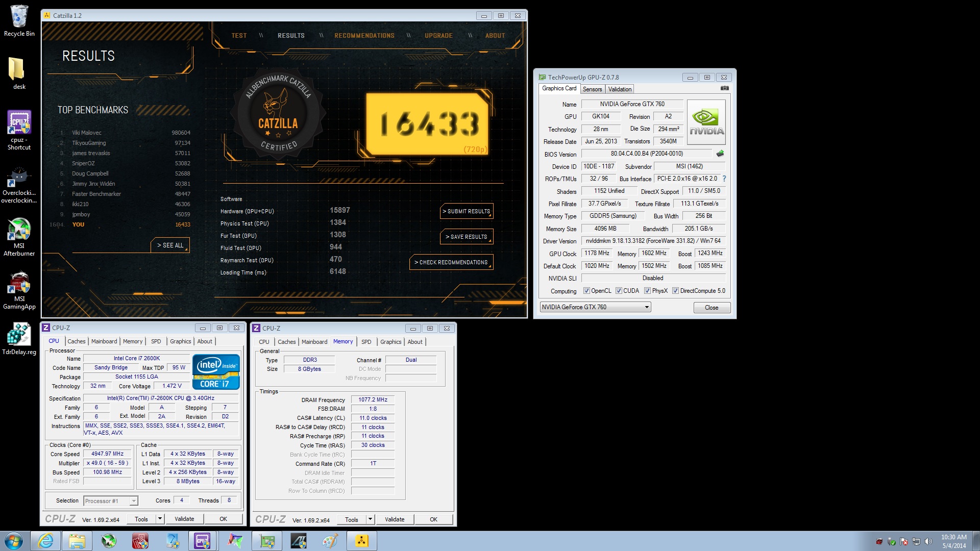Click the network tray icon

[x=916, y=541]
